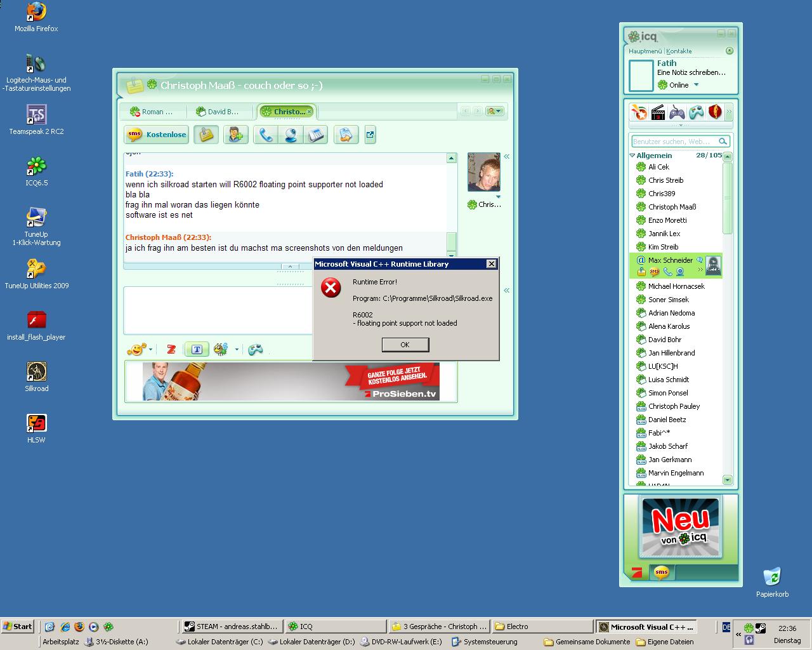Click the film clapperboard icon in ICQ panel
Image resolution: width=812 pixels, height=650 pixels.
tap(658, 113)
